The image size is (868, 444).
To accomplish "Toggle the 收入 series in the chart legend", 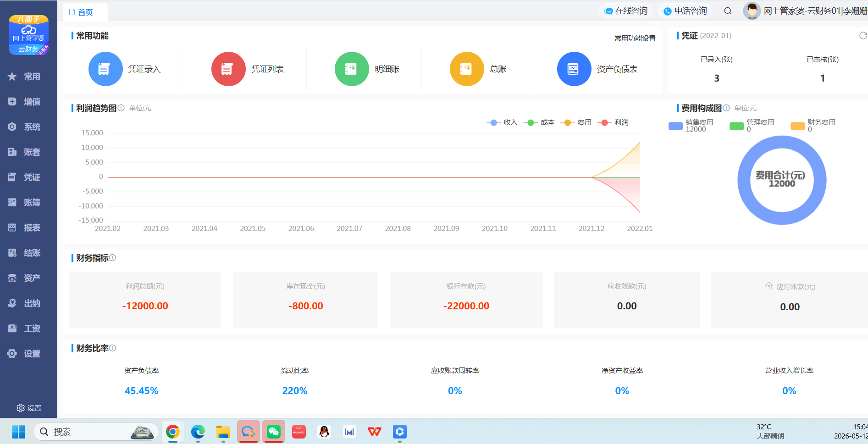I will [502, 122].
